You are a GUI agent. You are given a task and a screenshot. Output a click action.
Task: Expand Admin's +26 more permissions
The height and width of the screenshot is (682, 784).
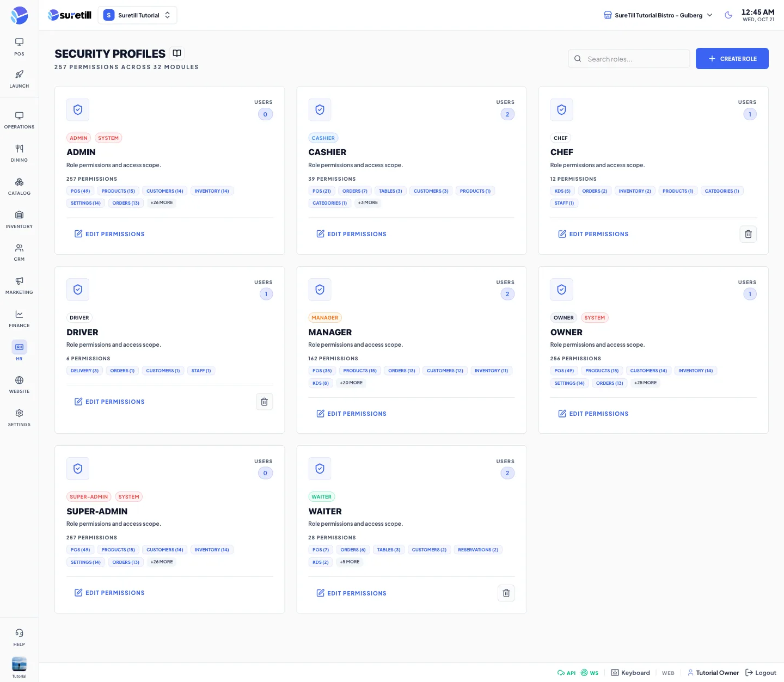162,202
